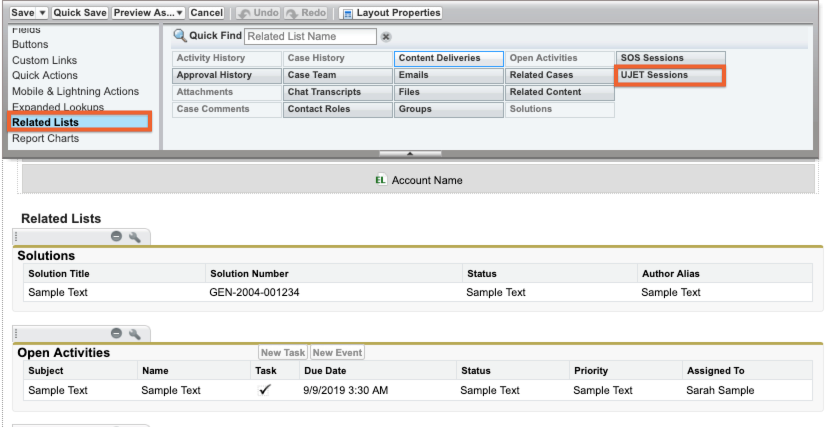
Task: Click the EL icon beside Account Name
Action: coord(380,180)
